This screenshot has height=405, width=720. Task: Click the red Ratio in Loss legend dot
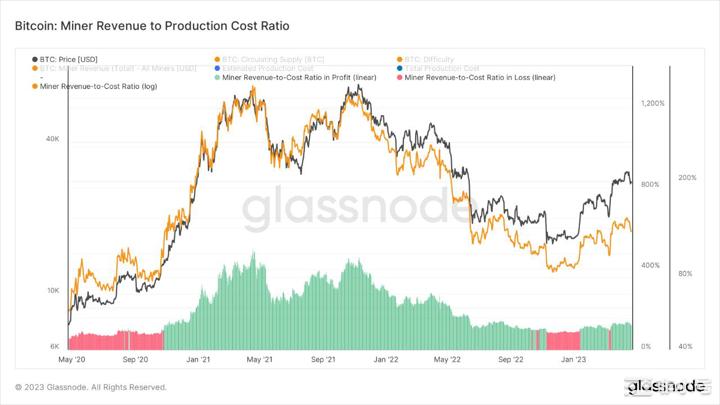[399, 77]
